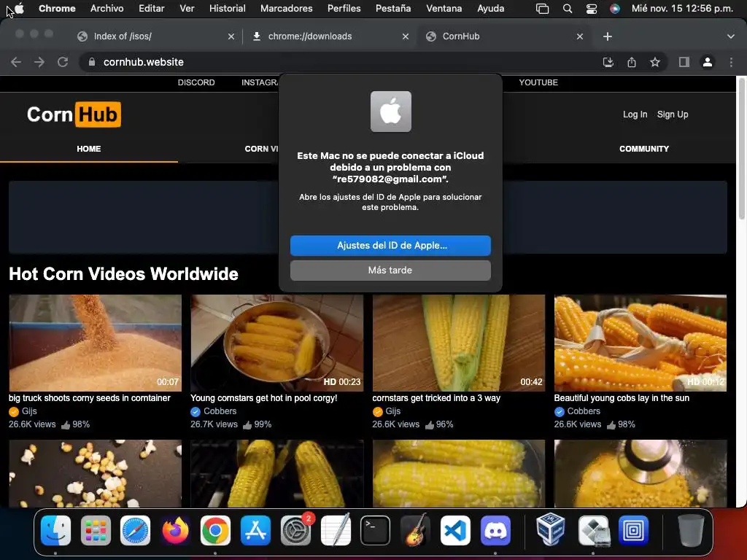The image size is (747, 560).
Task: Close the CornHub tab
Action: tap(580, 36)
